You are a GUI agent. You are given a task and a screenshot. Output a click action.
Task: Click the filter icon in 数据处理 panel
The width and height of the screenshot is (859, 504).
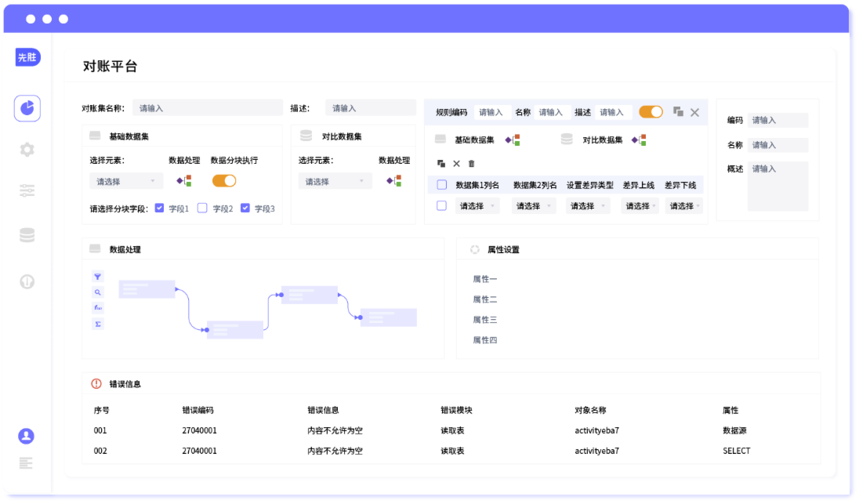click(x=98, y=276)
